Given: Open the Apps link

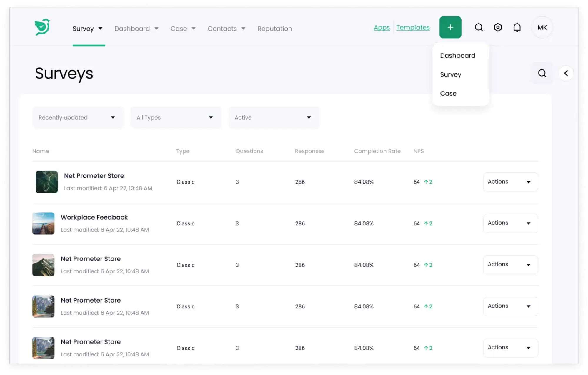Looking at the screenshot, I should 382,27.
